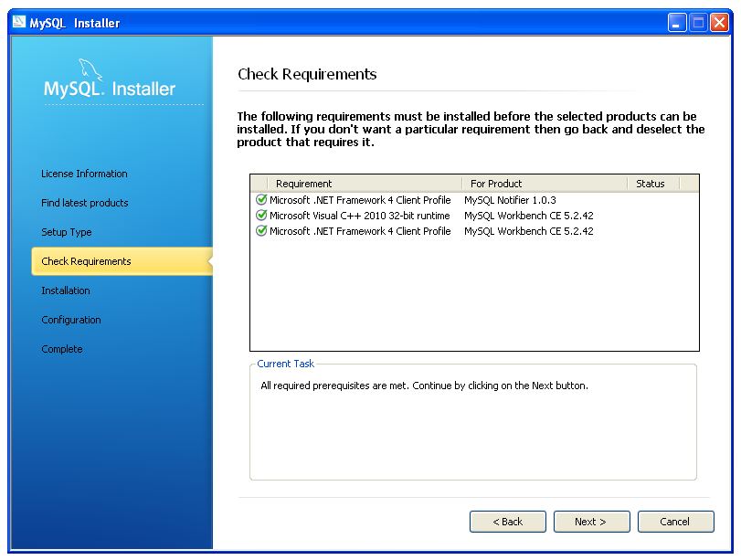
Task: Click the Check Requirements page heading
Action: pyautogui.click(x=307, y=74)
